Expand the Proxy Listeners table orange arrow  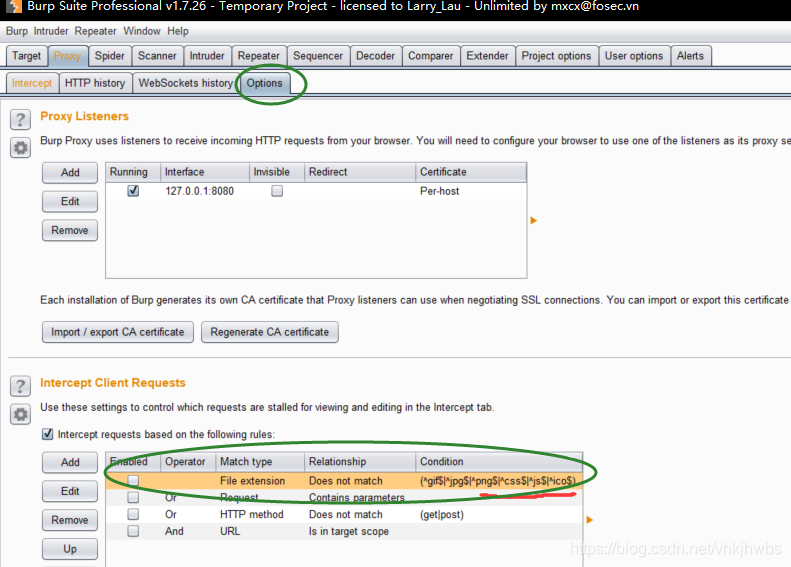533,220
